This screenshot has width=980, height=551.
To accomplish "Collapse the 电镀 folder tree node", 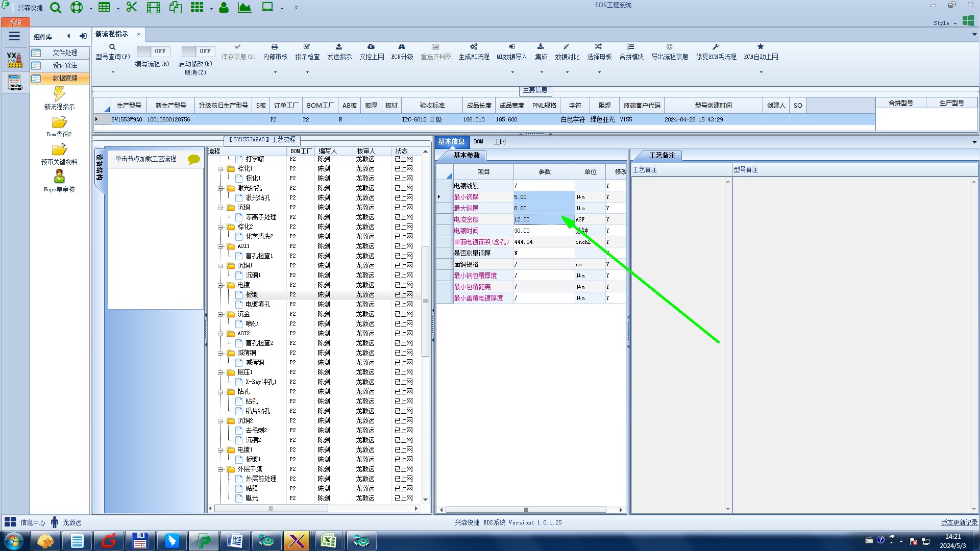I will click(x=220, y=285).
